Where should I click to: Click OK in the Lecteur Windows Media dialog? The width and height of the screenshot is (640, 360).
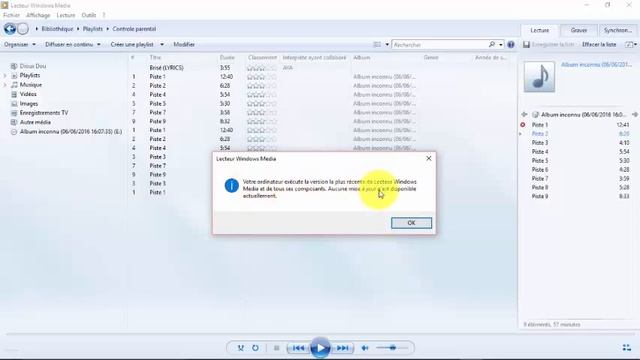(x=411, y=223)
